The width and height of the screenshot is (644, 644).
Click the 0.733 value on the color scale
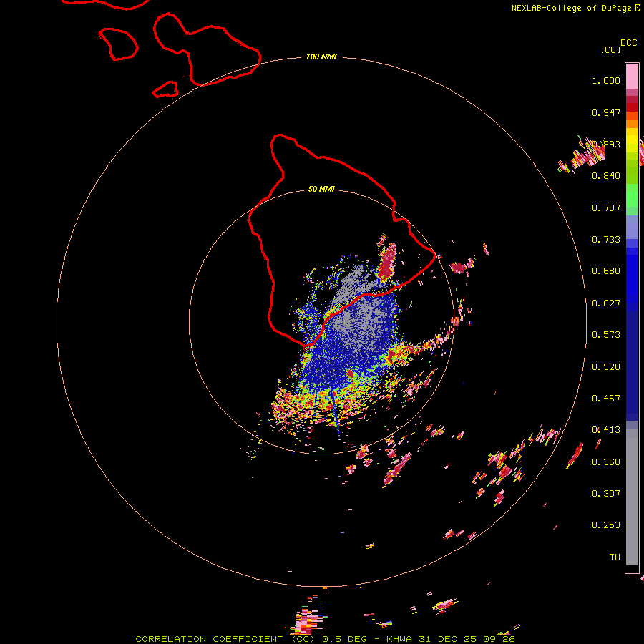[x=606, y=240]
